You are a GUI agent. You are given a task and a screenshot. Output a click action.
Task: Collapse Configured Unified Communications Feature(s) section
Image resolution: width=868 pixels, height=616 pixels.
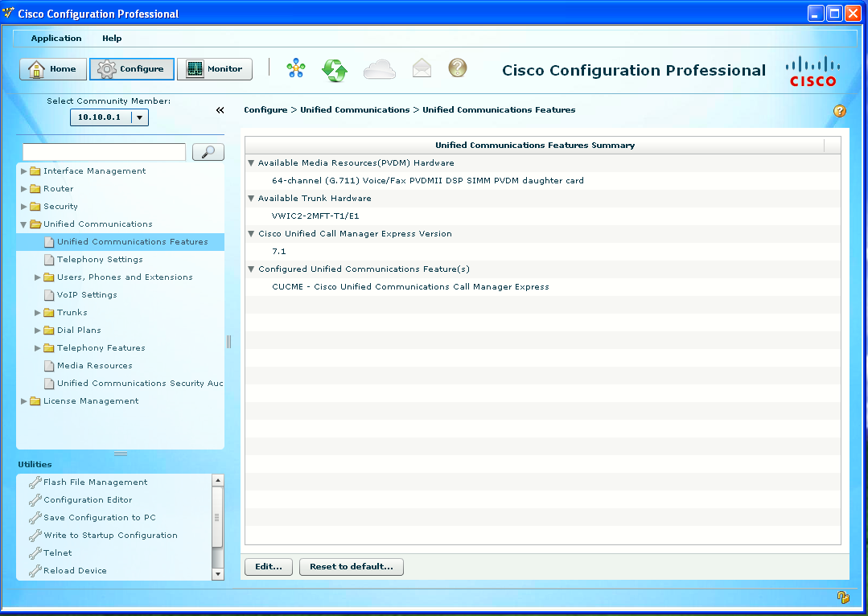tap(251, 269)
